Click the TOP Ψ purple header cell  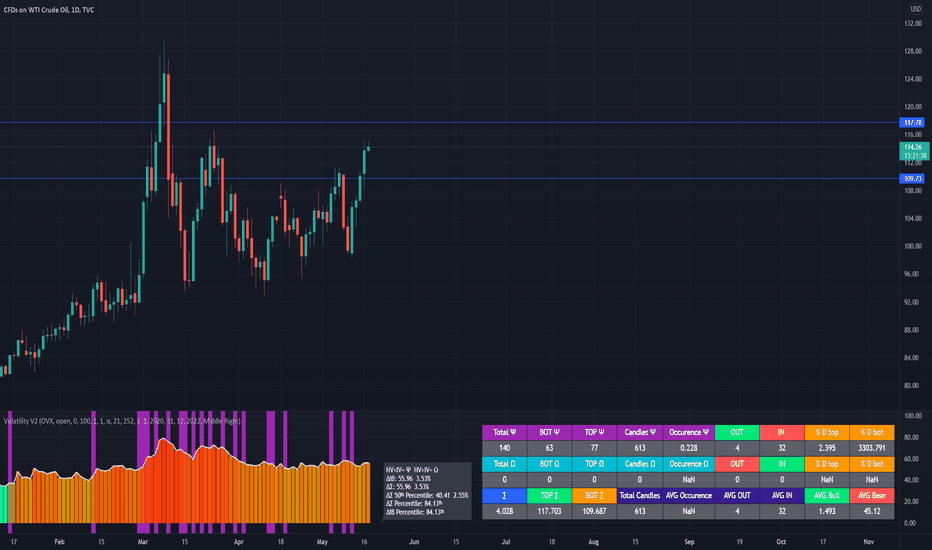tap(594, 432)
